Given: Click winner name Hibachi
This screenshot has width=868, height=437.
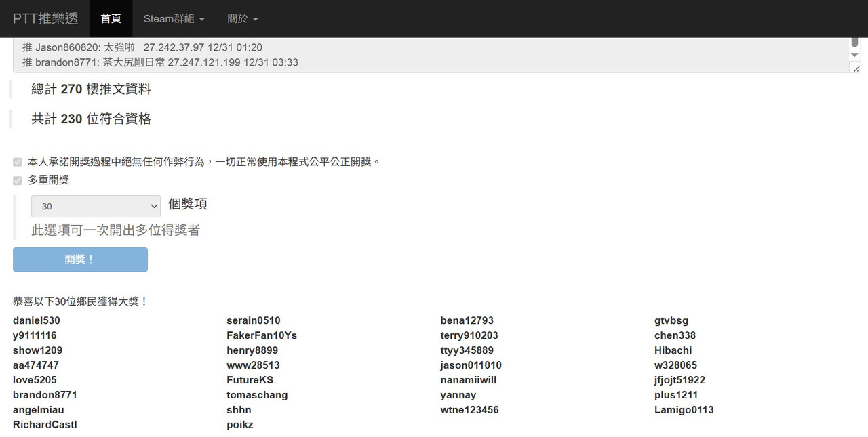Looking at the screenshot, I should click(x=673, y=350).
